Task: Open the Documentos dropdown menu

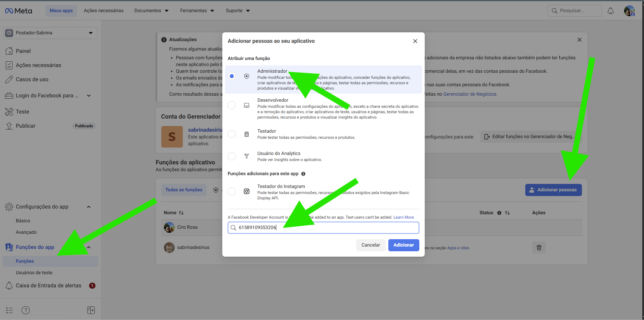Action: point(151,11)
